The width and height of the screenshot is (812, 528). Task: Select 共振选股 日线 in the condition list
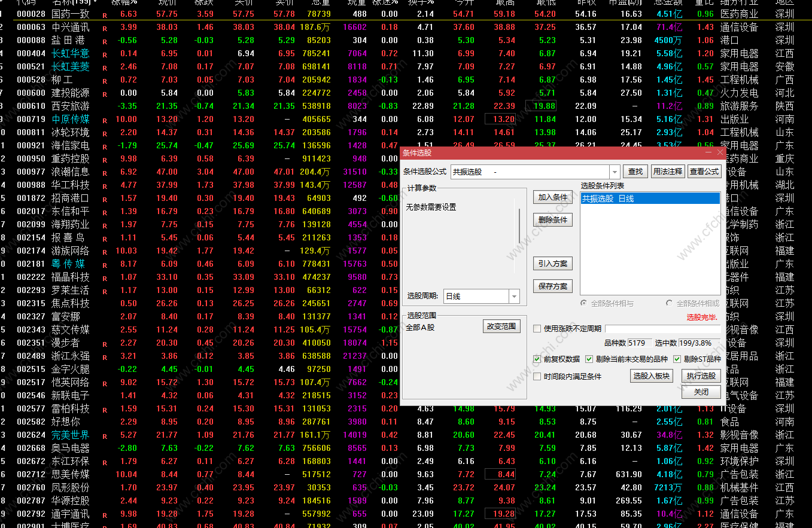649,199
